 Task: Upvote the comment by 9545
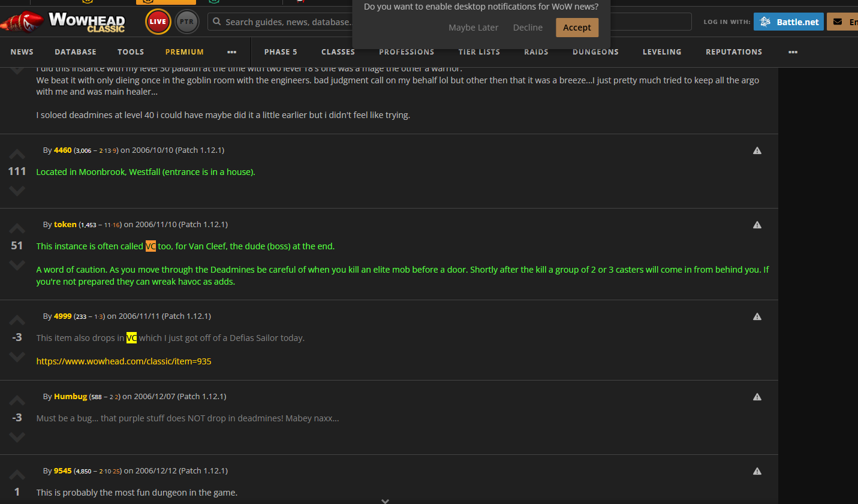click(x=17, y=475)
